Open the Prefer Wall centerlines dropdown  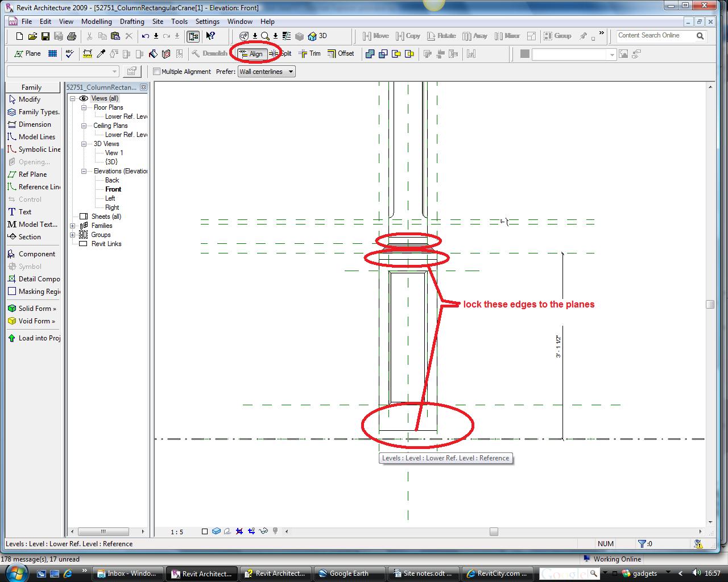pos(266,72)
